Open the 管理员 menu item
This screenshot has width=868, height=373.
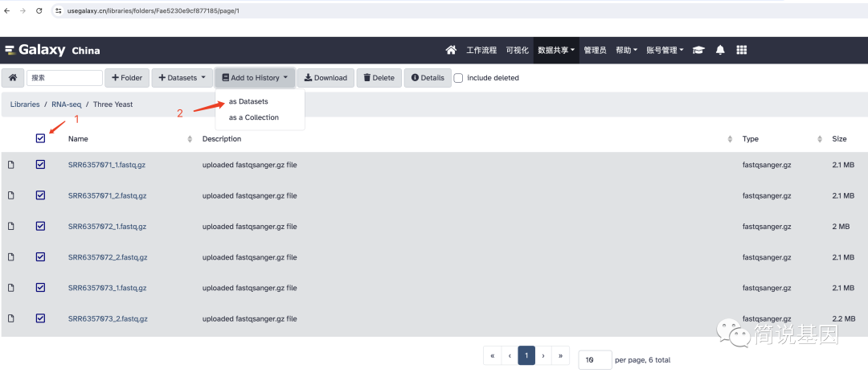(x=595, y=50)
